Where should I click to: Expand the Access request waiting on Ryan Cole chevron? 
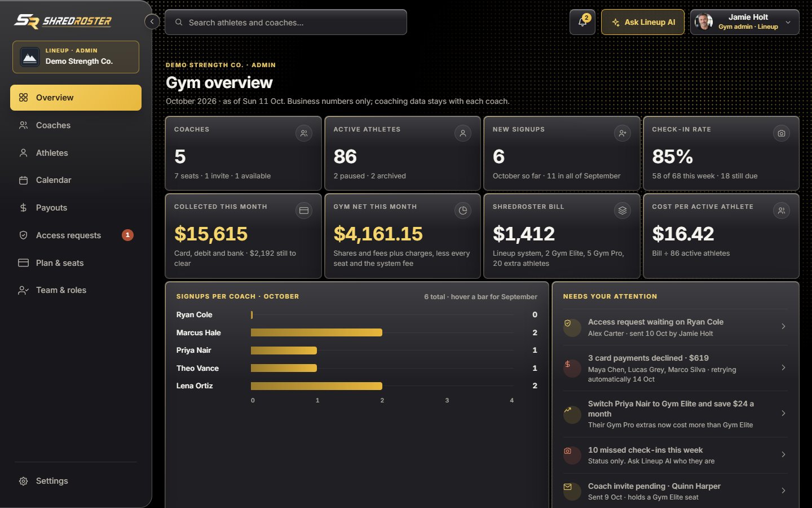784,326
